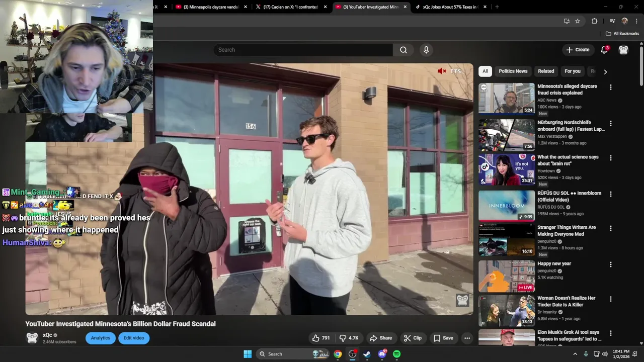Dislike the video showing 4.7K
644x362 pixels.
(x=349, y=338)
